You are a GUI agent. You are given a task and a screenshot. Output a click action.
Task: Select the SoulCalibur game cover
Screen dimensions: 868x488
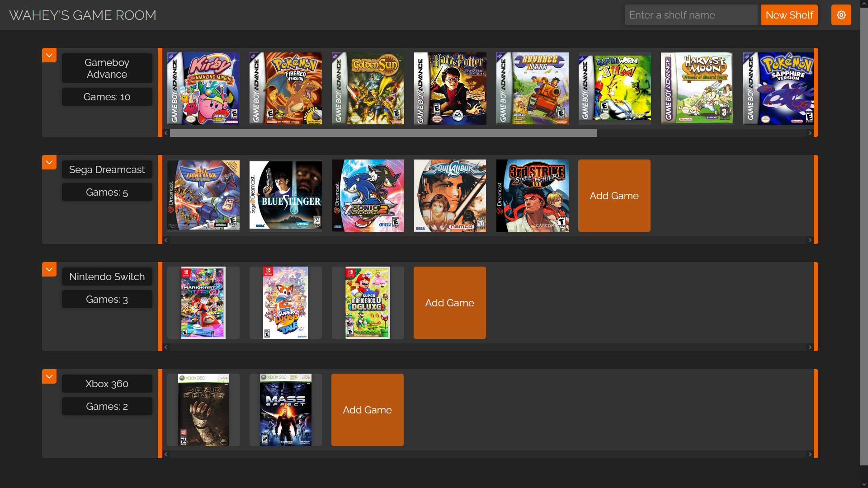[450, 196]
